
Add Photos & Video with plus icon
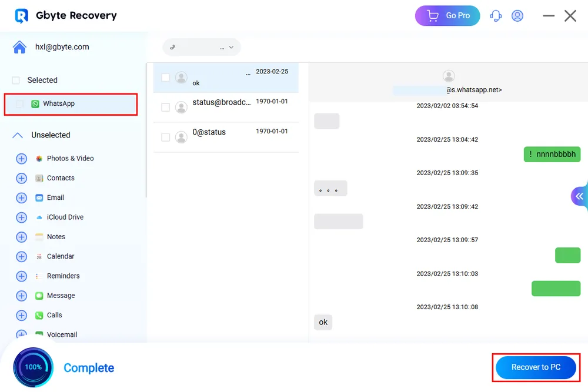(x=21, y=159)
